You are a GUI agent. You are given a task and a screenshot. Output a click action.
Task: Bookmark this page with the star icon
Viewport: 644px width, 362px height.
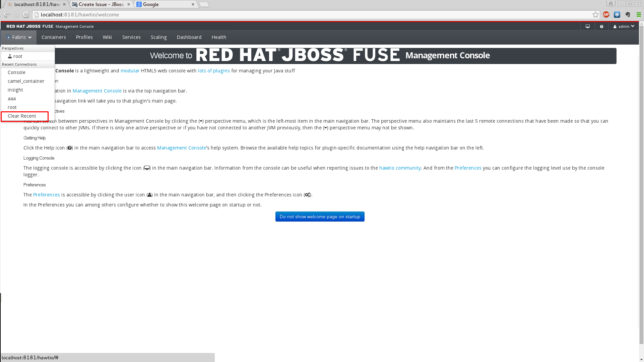595,14
